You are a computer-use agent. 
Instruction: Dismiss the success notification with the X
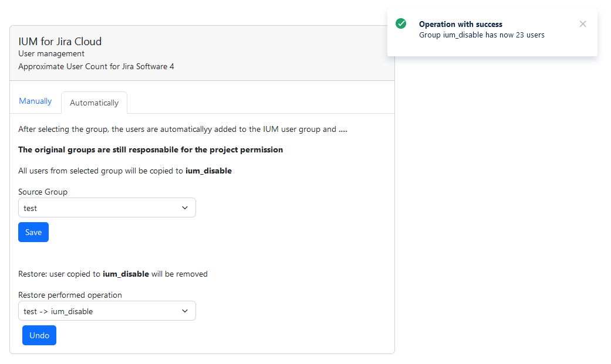pyautogui.click(x=582, y=24)
